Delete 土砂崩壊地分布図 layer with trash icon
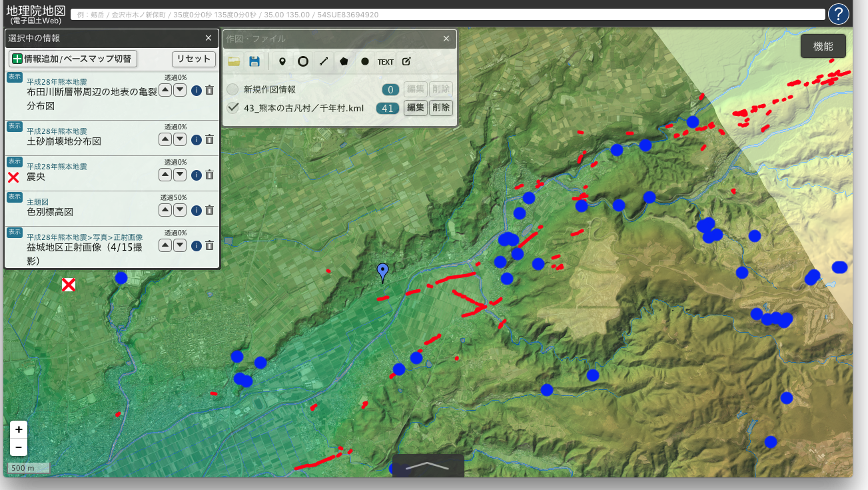This screenshot has height=490, width=868. [209, 139]
